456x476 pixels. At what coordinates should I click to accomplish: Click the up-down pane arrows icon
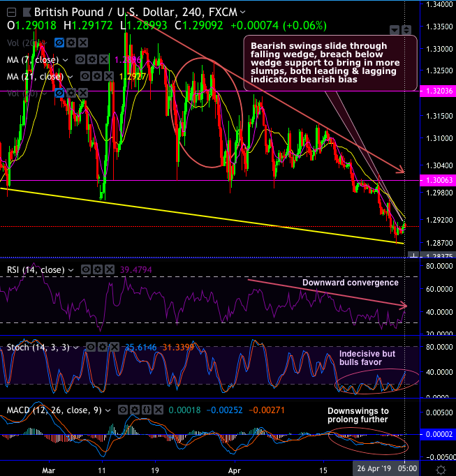click(406, 30)
